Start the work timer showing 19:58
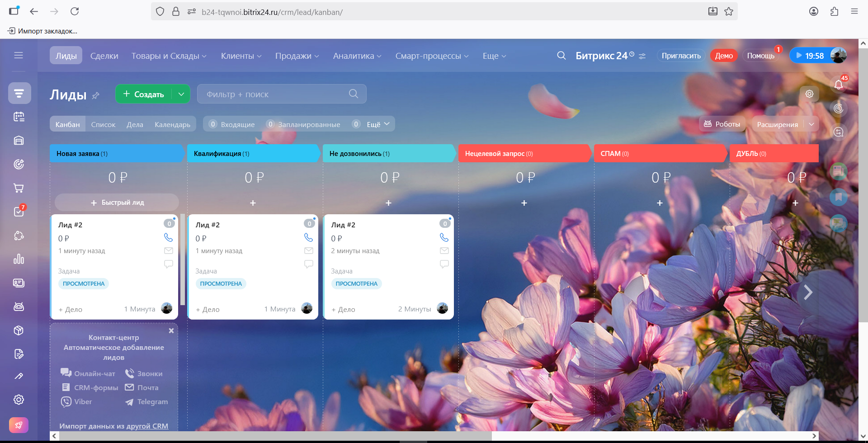The width and height of the screenshot is (868, 443). [810, 56]
